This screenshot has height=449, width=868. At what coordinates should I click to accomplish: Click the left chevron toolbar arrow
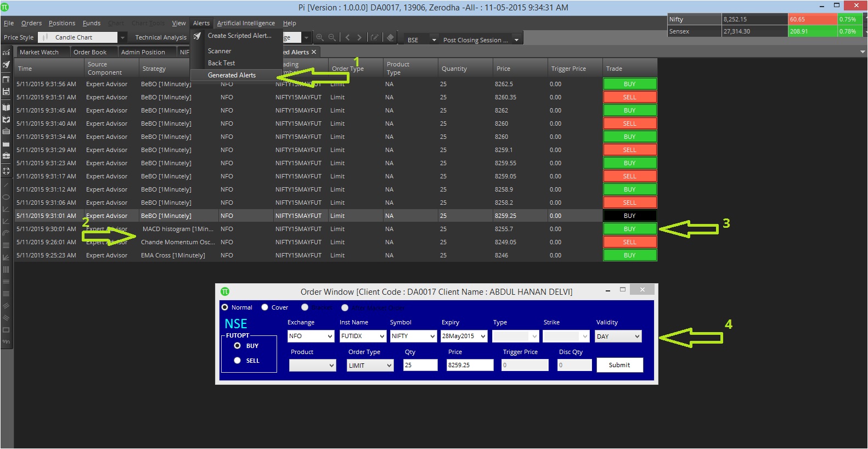click(347, 37)
